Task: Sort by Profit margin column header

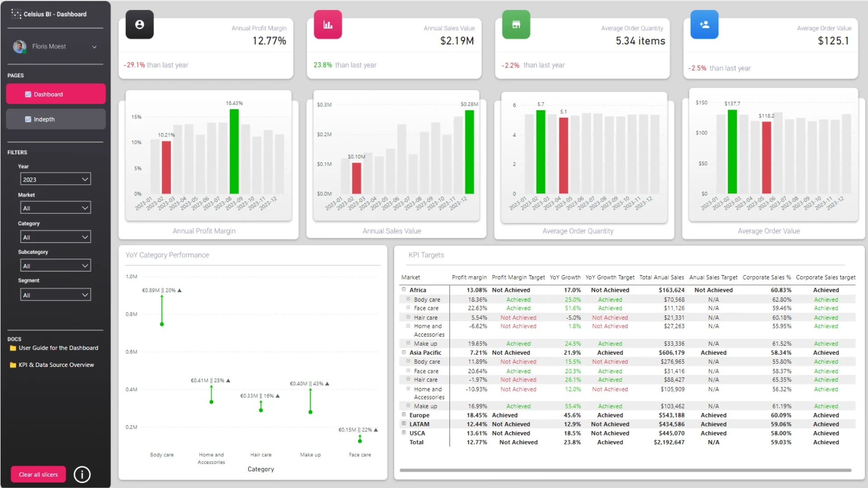Action: point(469,277)
